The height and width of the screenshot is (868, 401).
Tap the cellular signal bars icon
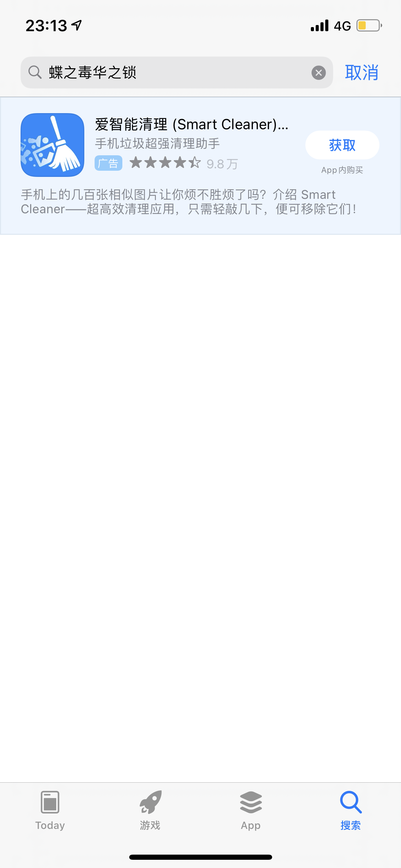tap(319, 26)
